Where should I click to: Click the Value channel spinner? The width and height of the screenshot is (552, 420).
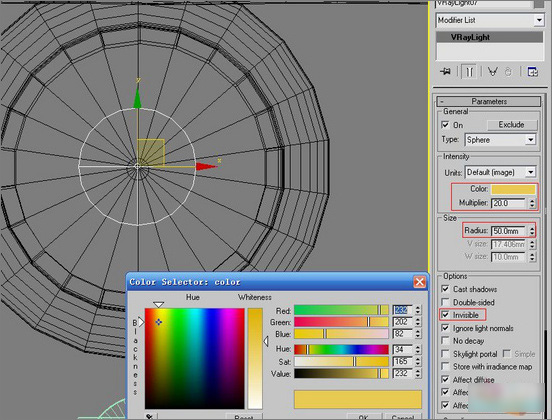(418, 373)
